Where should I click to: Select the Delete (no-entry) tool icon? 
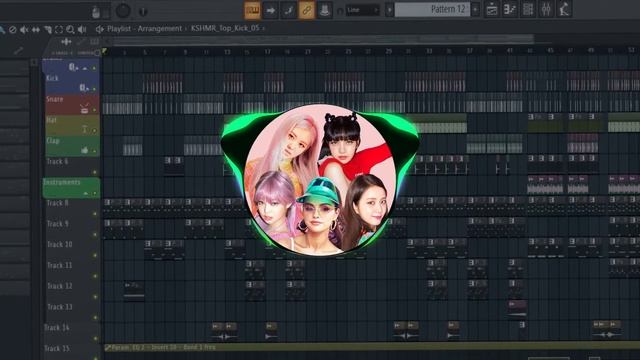point(13,29)
